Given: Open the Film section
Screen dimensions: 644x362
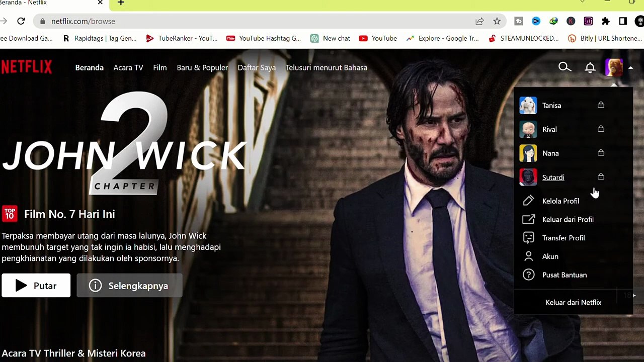Looking at the screenshot, I should [x=160, y=67].
